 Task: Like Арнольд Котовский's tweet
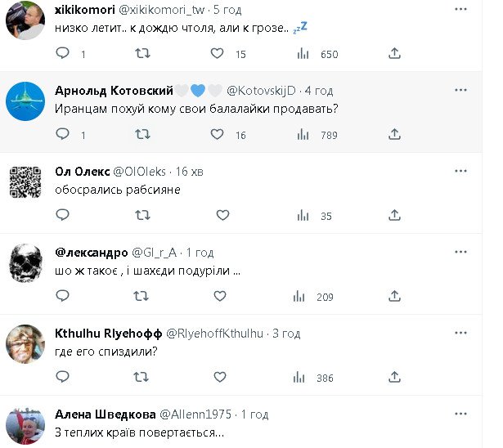coord(218,135)
